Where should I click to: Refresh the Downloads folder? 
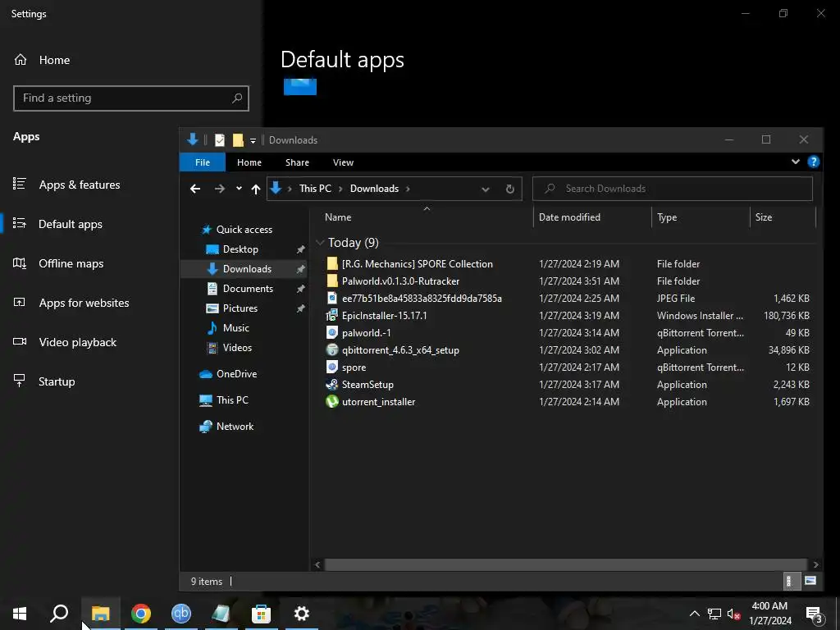tap(510, 189)
